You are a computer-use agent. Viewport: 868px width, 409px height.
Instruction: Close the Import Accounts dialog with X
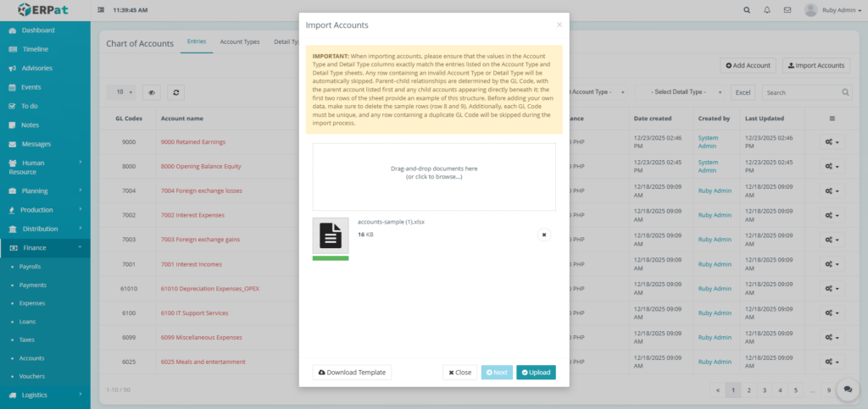click(x=559, y=25)
